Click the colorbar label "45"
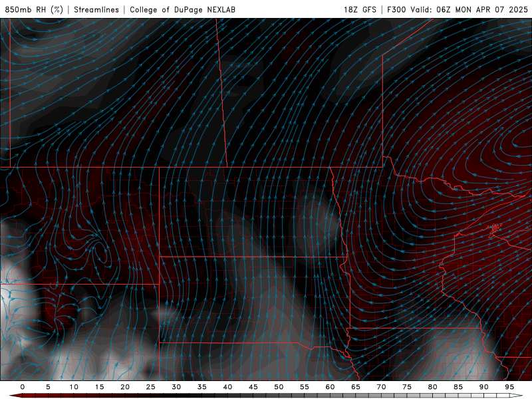The height and width of the screenshot is (399, 532). coord(253,387)
